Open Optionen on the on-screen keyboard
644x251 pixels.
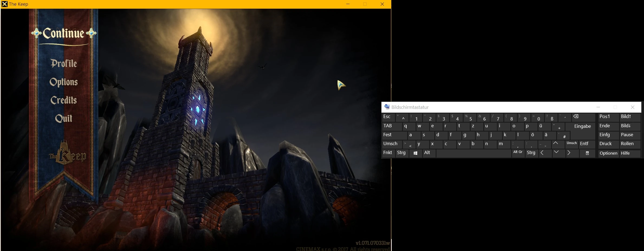(x=609, y=153)
